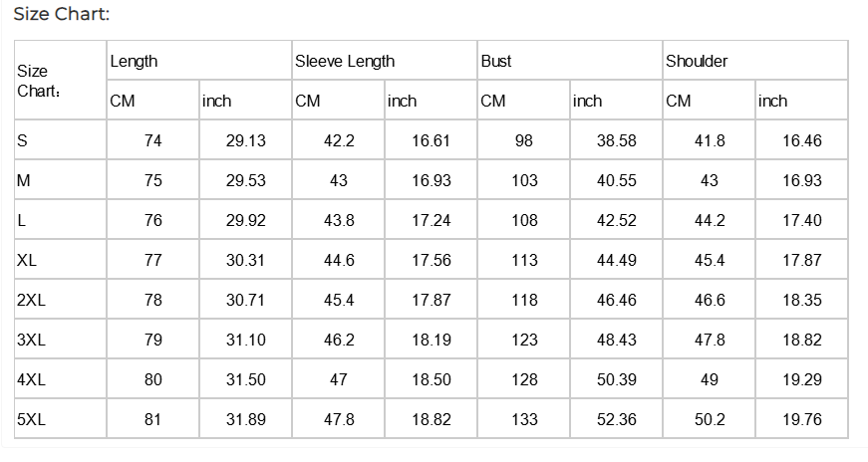Select the S size row label
Image resolution: width=868 pixels, height=462 pixels.
coord(22,140)
